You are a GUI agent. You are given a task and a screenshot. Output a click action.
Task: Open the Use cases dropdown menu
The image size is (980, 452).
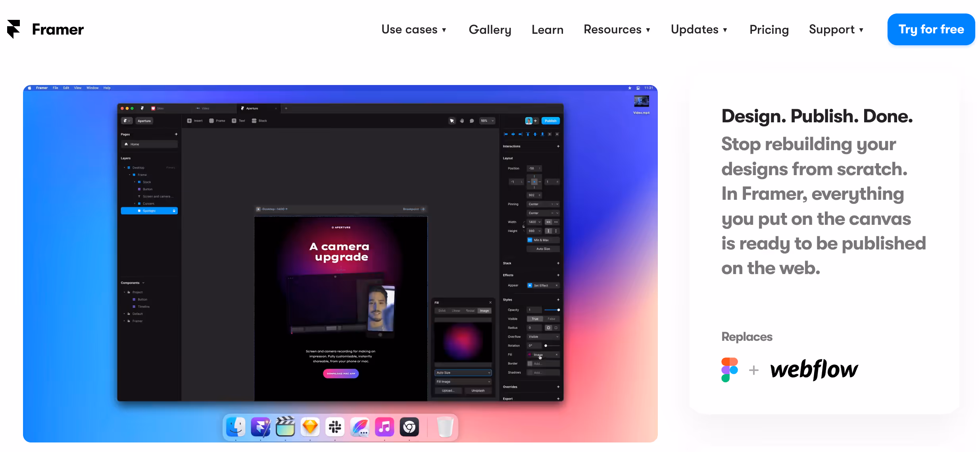tap(414, 29)
